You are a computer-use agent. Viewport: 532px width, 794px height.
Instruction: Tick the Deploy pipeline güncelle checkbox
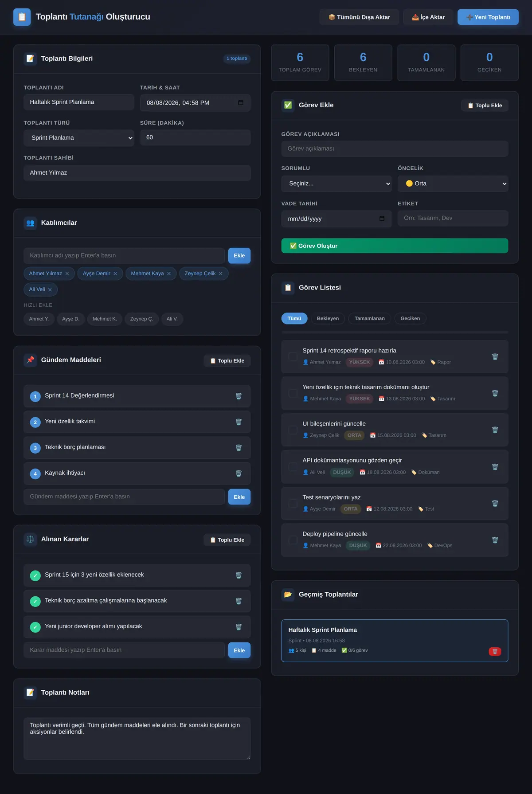(293, 540)
